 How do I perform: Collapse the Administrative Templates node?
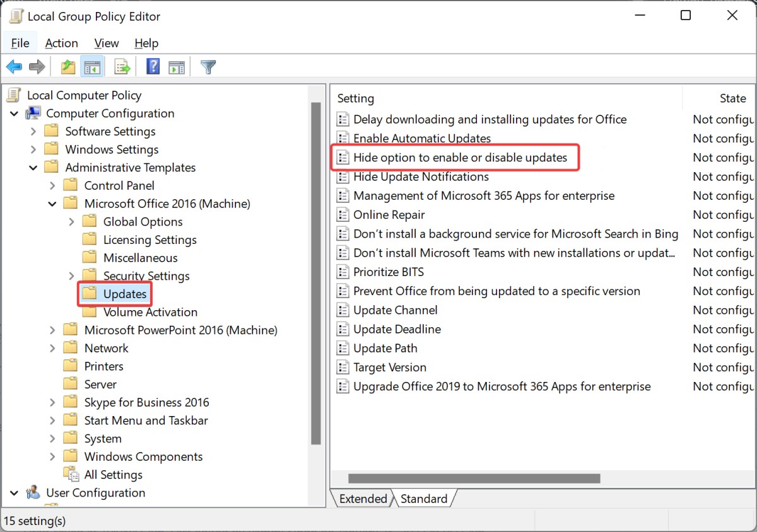tap(33, 168)
